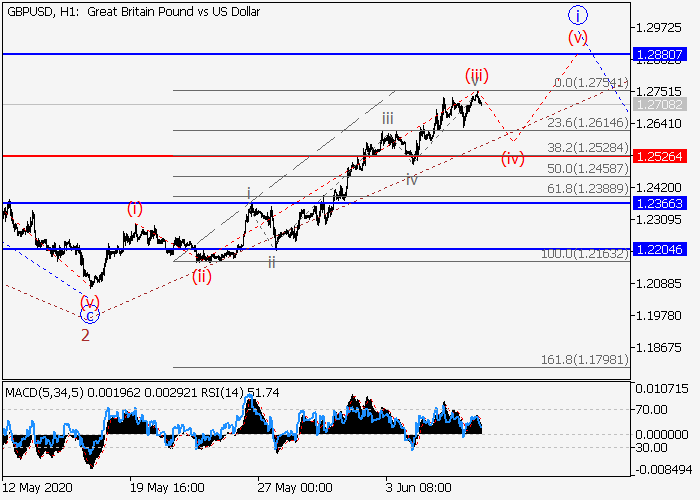
Task: Click the gray-green iii sub-wave label
Action: pyautogui.click(x=387, y=118)
